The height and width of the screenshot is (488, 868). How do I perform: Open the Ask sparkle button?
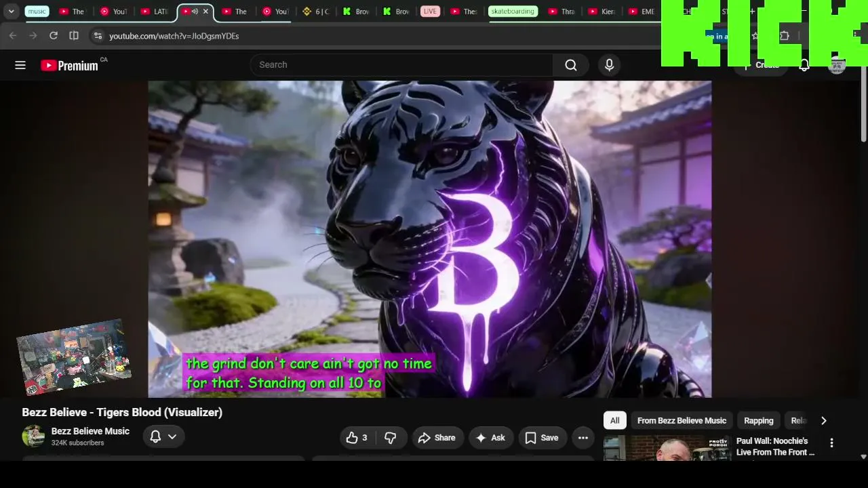[490, 438]
